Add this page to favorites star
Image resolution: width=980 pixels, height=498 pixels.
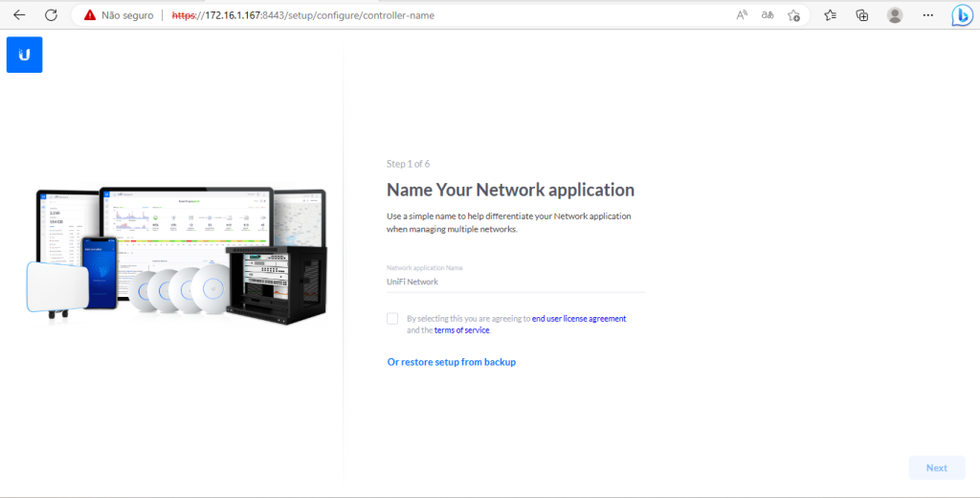793,15
